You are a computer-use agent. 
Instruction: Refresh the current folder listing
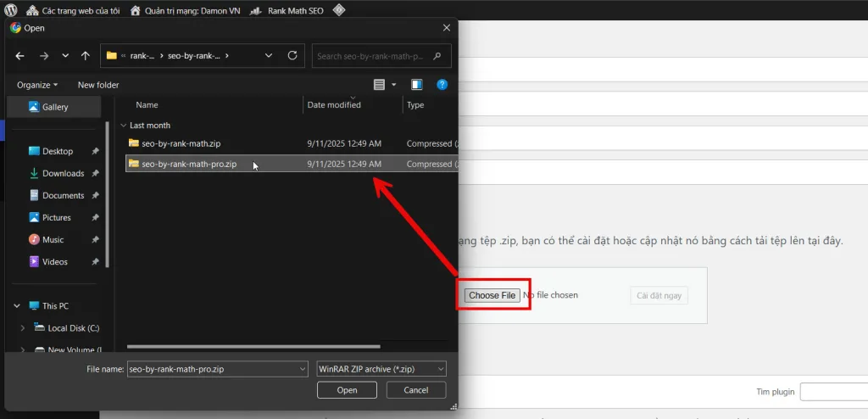tap(292, 56)
